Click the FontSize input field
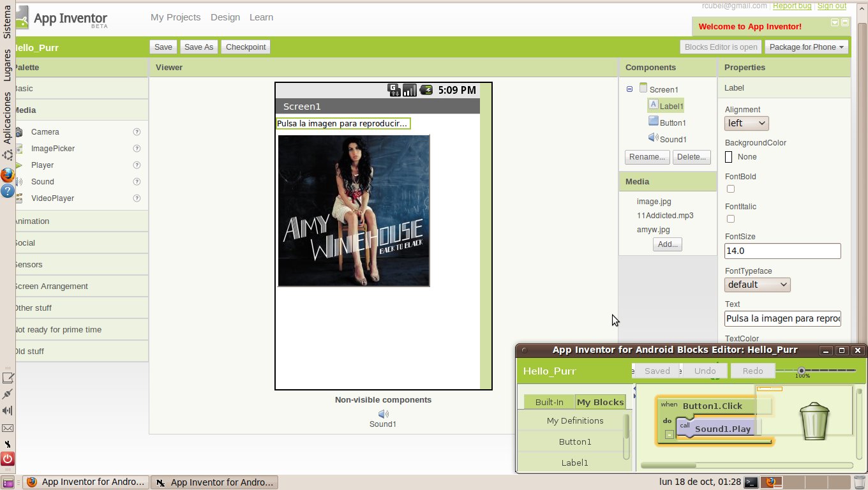 tap(782, 251)
